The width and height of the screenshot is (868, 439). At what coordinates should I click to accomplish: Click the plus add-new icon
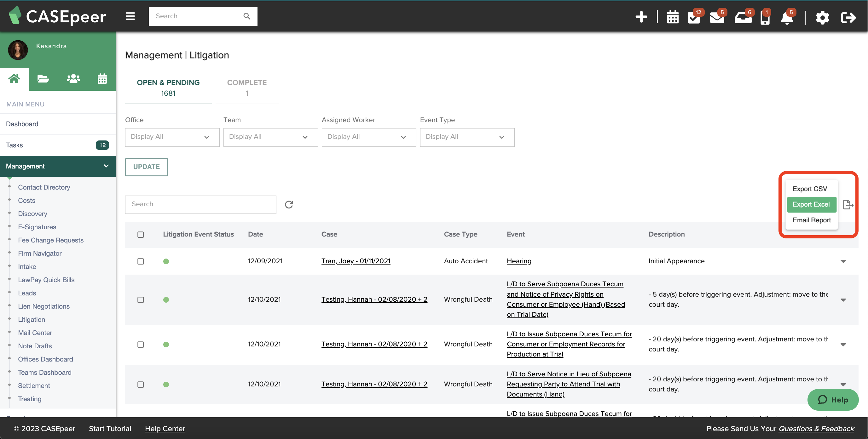coord(641,16)
